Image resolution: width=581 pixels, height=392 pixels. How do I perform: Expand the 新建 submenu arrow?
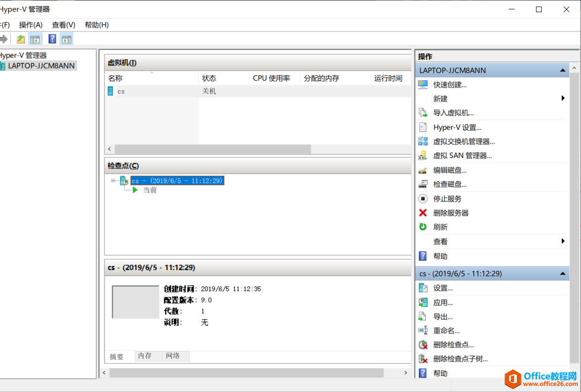pos(563,98)
